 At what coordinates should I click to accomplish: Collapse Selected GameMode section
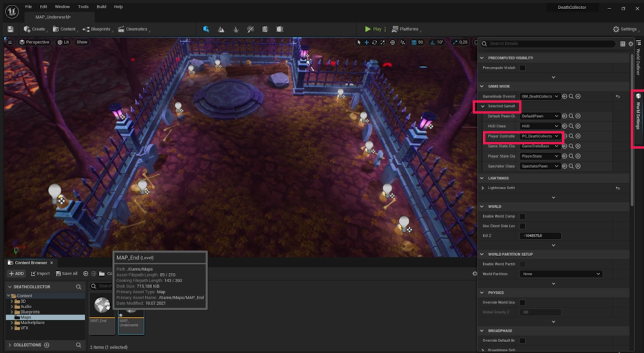[482, 106]
